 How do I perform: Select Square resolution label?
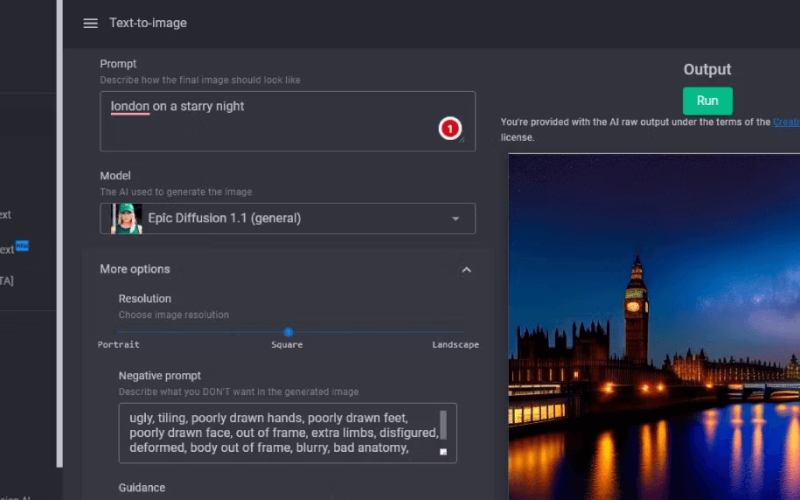tap(287, 344)
